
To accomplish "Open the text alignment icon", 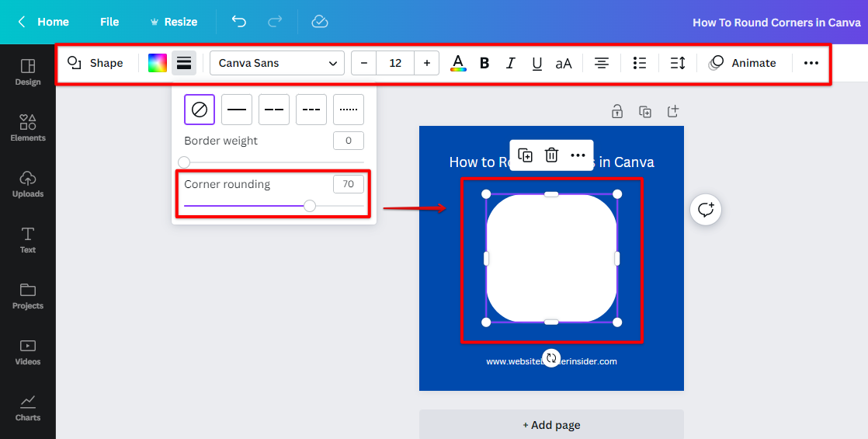I will 601,63.
